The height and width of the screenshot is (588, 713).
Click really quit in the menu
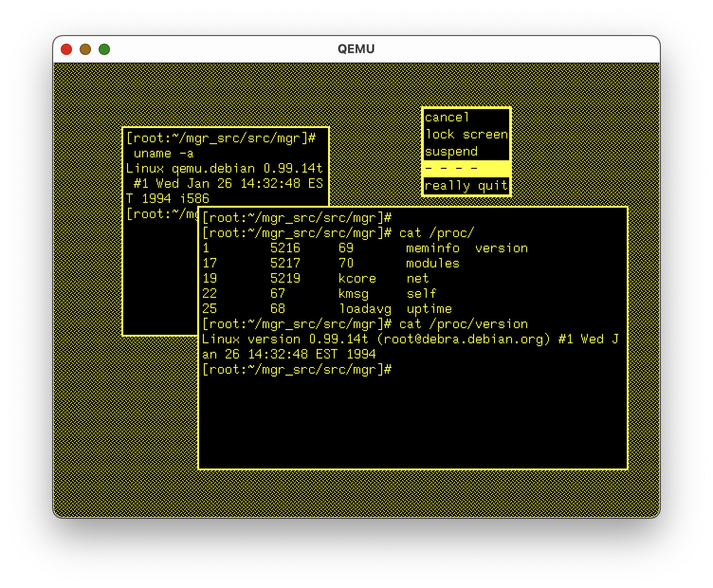466,185
